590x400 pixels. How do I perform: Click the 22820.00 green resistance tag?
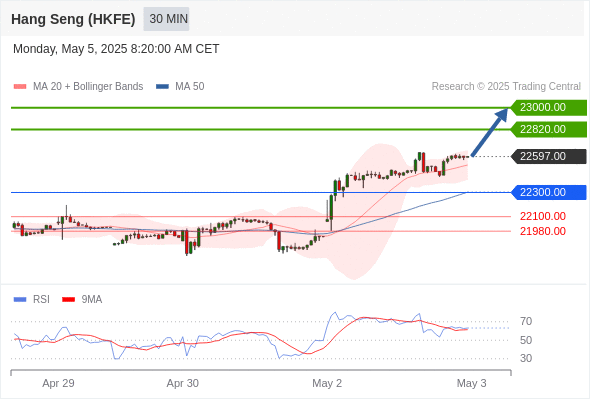coord(549,129)
